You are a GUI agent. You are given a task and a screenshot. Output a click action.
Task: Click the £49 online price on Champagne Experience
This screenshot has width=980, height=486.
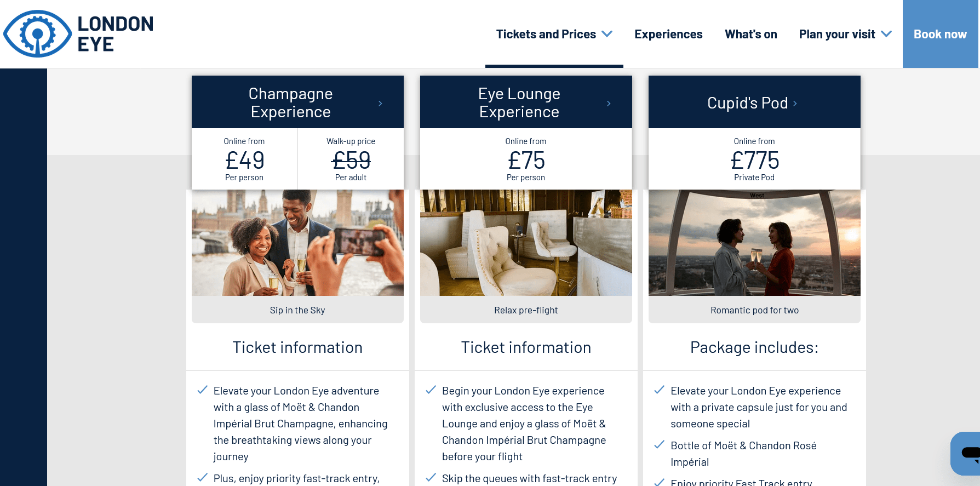[x=244, y=161]
